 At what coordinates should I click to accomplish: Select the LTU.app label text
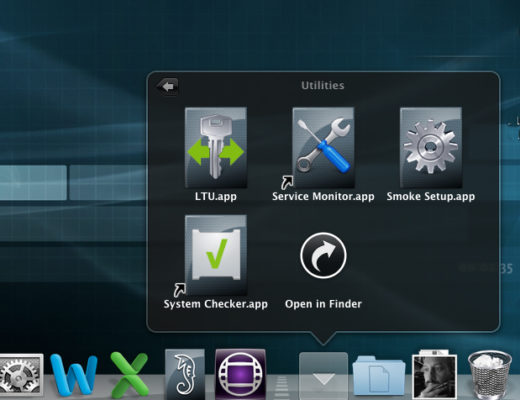coord(216,196)
